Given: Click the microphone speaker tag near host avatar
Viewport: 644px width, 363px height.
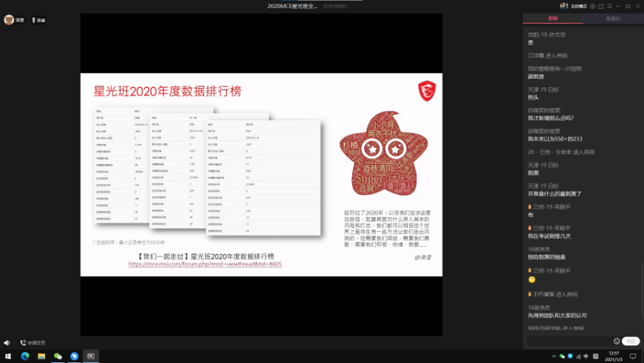Looking at the screenshot, I should (39, 20).
